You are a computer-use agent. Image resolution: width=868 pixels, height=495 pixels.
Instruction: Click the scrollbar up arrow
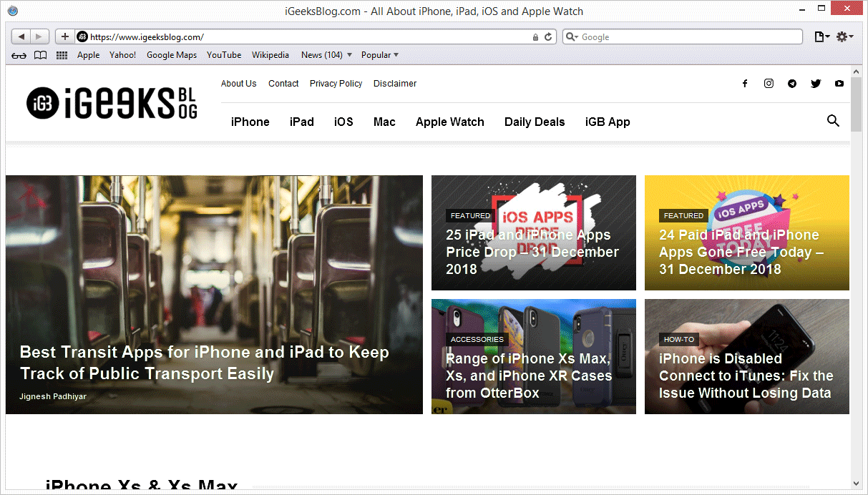(x=857, y=72)
